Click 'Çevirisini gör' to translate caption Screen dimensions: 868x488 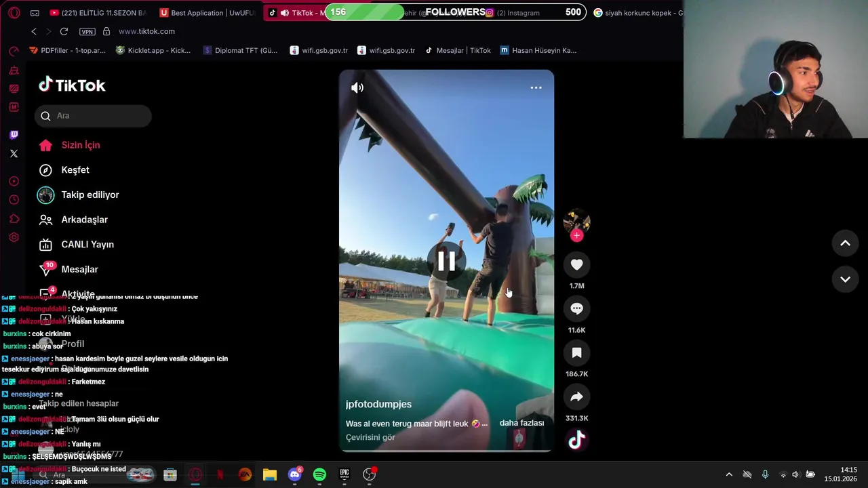click(370, 437)
